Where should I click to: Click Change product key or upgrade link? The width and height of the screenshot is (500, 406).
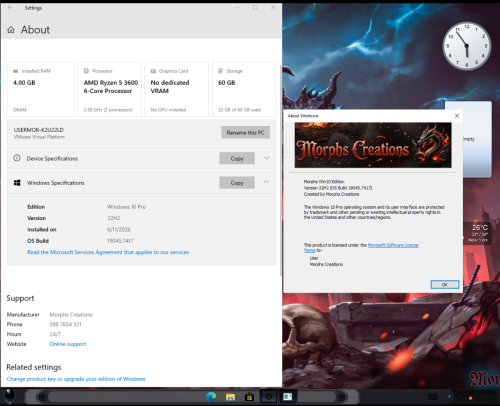pyautogui.click(x=76, y=379)
